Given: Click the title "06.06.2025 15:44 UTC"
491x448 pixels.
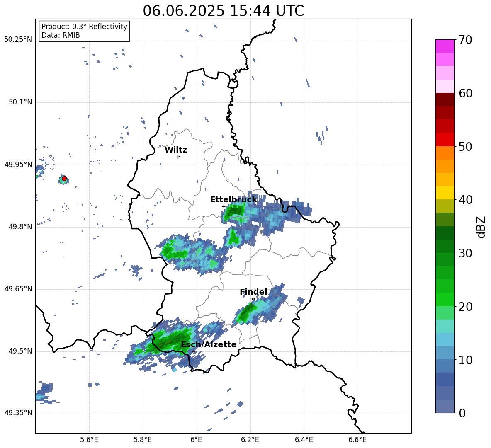Looking at the screenshot, I should [223, 11].
